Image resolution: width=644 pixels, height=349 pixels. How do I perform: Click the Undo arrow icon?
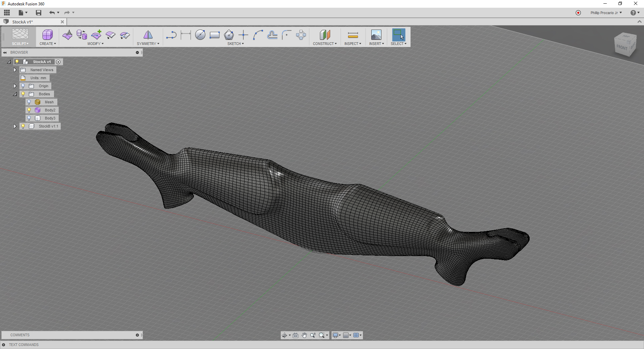[52, 13]
